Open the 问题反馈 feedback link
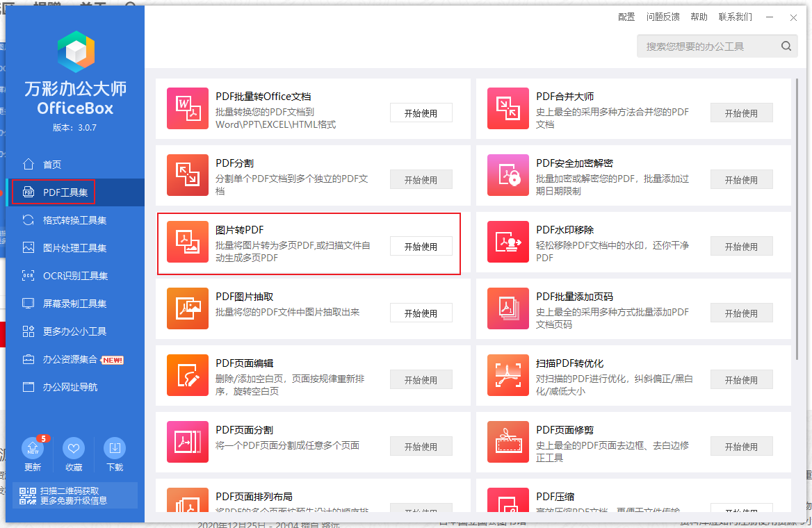The image size is (812, 528). (663, 17)
